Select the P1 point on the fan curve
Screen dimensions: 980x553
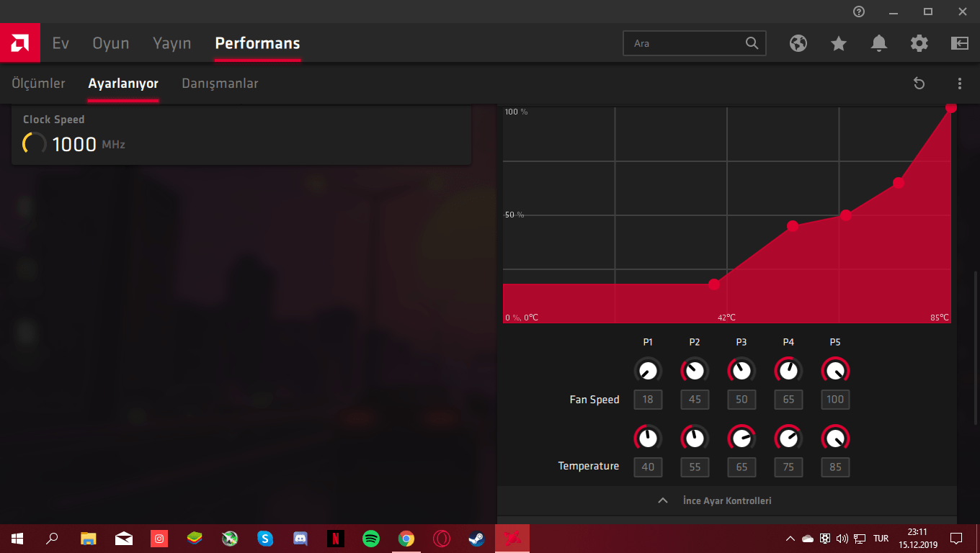(714, 284)
